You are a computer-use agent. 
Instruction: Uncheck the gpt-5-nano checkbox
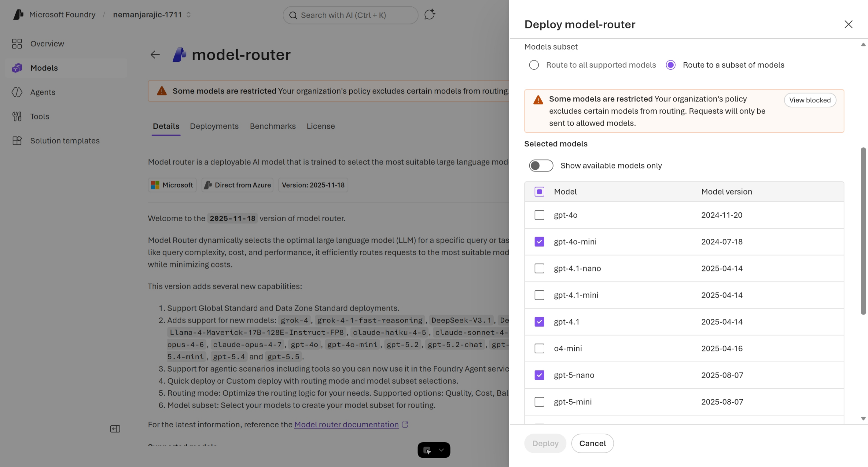[x=539, y=375]
